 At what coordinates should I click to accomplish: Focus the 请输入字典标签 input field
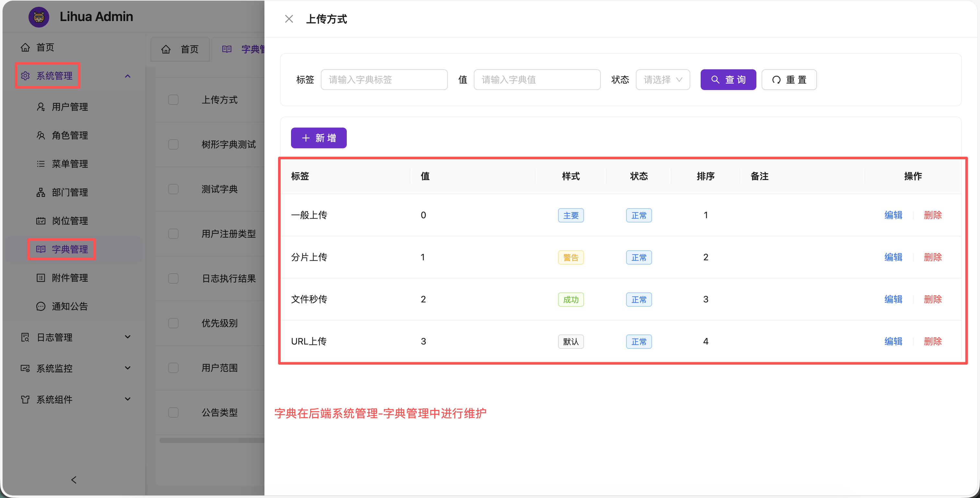pyautogui.click(x=384, y=80)
